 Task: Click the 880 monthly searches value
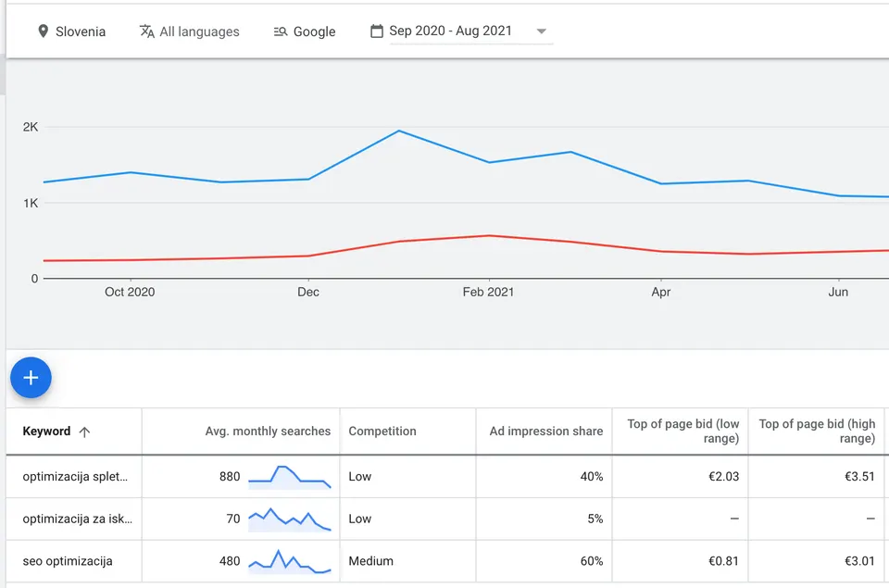tap(230, 477)
